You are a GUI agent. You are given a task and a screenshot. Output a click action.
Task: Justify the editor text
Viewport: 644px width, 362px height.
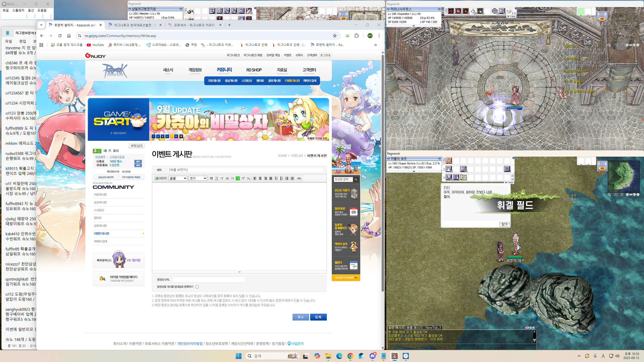click(271, 178)
